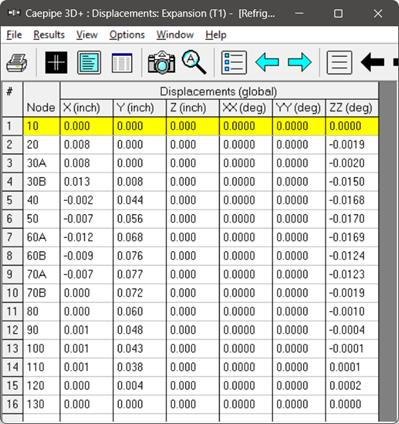Open the File menu
The height and width of the screenshot is (424, 399).
click(14, 35)
